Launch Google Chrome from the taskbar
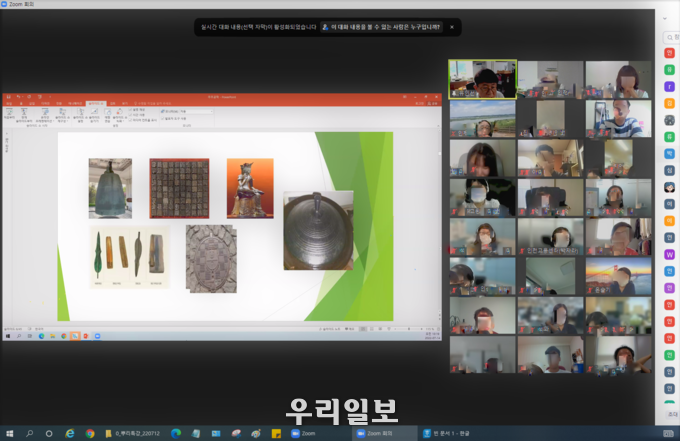Viewport: 680px width, 441px height. pos(90,433)
